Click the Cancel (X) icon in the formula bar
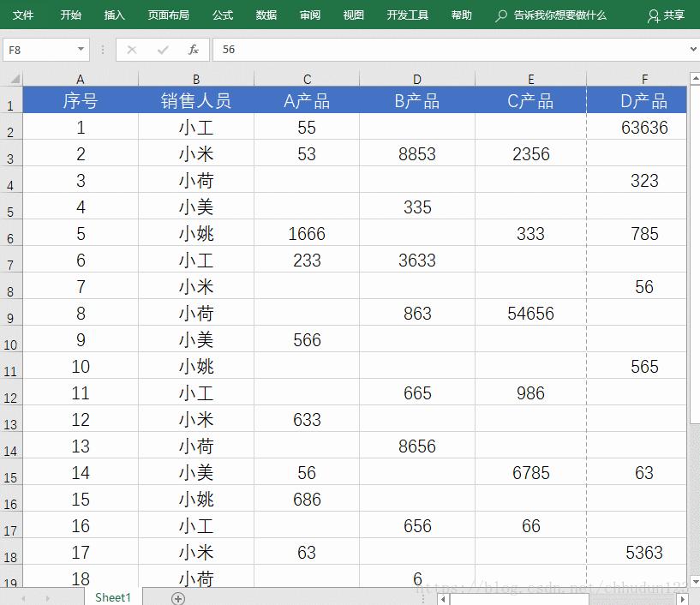The height and width of the screenshot is (605, 700). coord(130,50)
